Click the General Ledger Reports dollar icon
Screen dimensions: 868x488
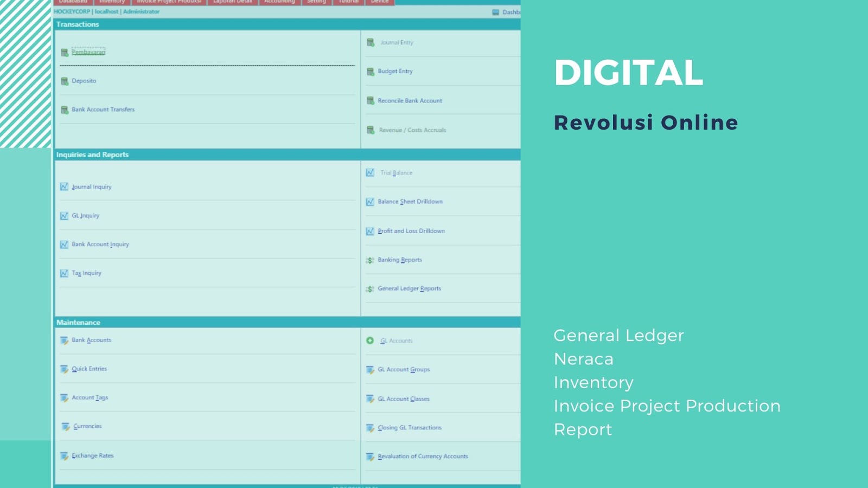pyautogui.click(x=370, y=289)
